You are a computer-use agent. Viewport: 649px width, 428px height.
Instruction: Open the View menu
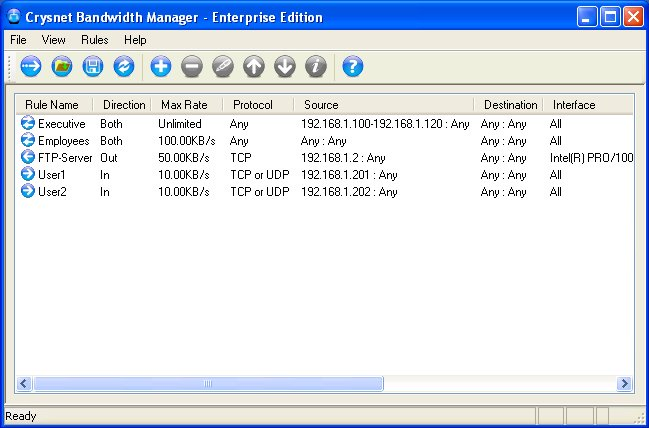pyautogui.click(x=53, y=40)
